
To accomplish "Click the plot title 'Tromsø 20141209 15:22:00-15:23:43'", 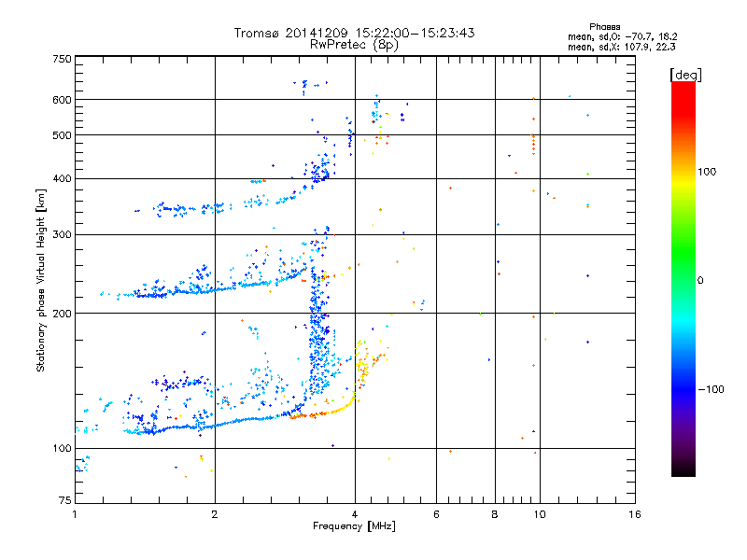I will pyautogui.click(x=354, y=33).
